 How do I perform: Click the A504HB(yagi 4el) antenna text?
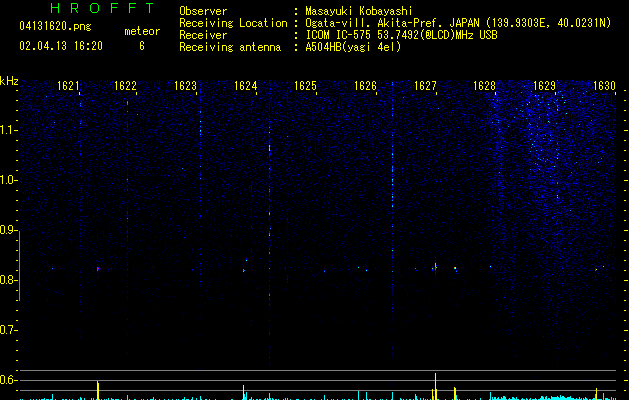[353, 47]
